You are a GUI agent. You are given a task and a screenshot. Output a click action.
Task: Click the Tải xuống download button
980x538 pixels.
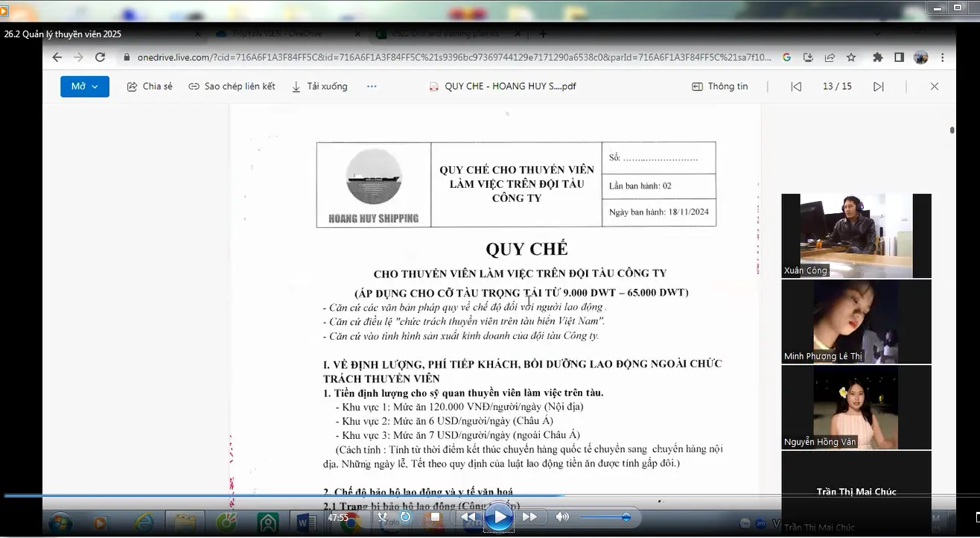tap(319, 86)
